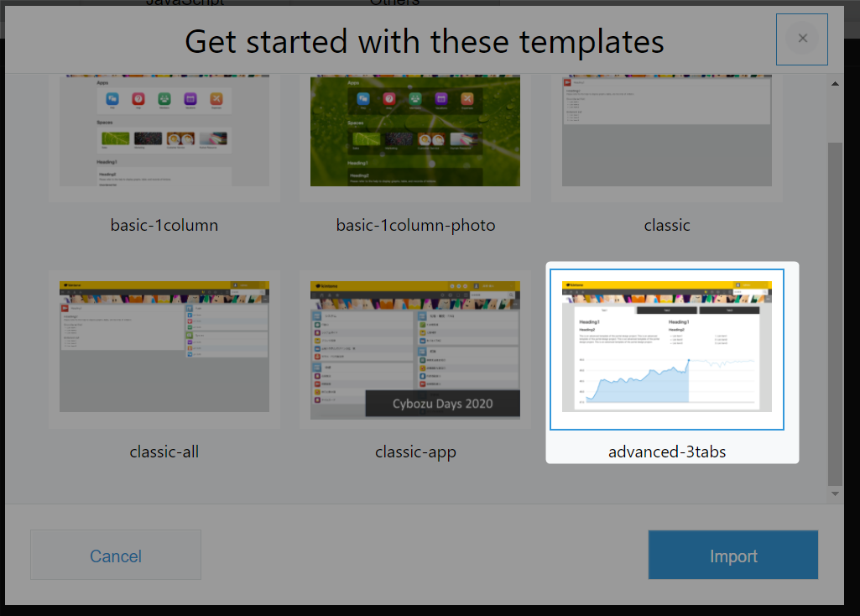
Task: Close the templates dialog with the X
Action: coord(802,39)
